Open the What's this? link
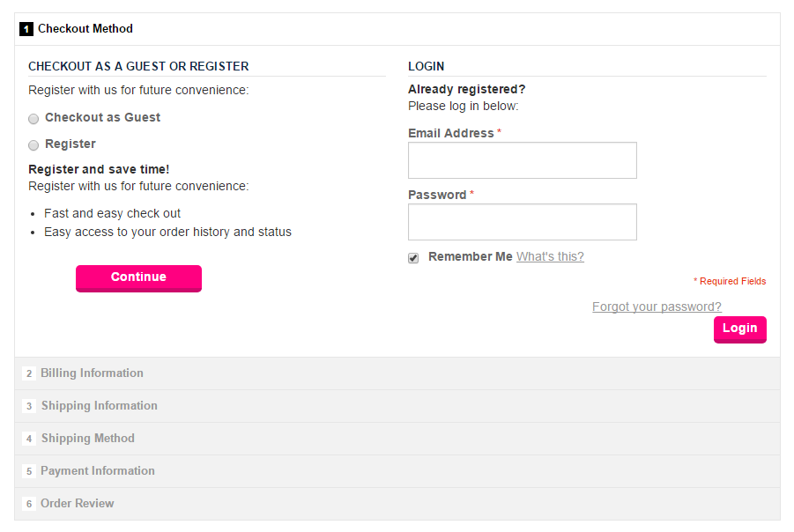The width and height of the screenshot is (794, 532). click(x=550, y=256)
